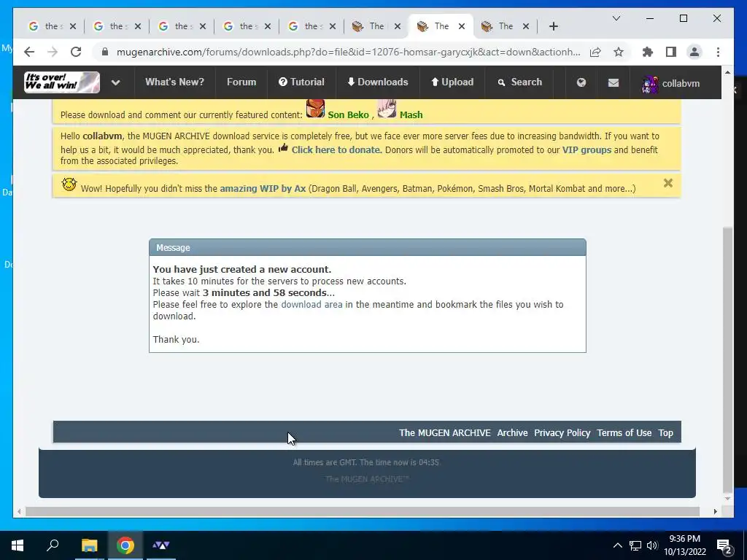Viewport: 747px width, 560px height.
Task: Open the network status tray icon
Action: point(635,545)
